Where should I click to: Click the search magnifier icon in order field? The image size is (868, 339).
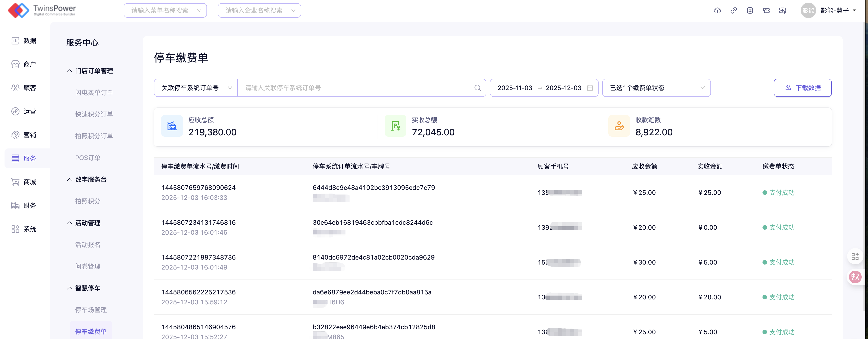(477, 88)
